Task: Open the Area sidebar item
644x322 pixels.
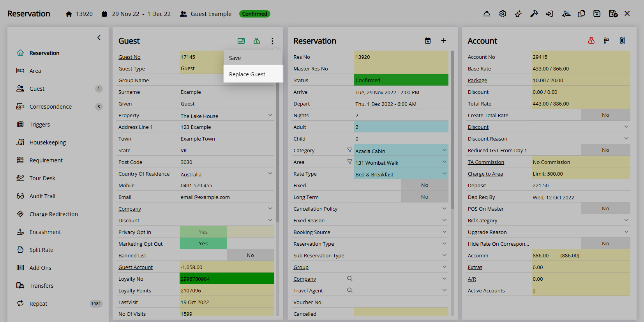Action: pyautogui.click(x=35, y=71)
